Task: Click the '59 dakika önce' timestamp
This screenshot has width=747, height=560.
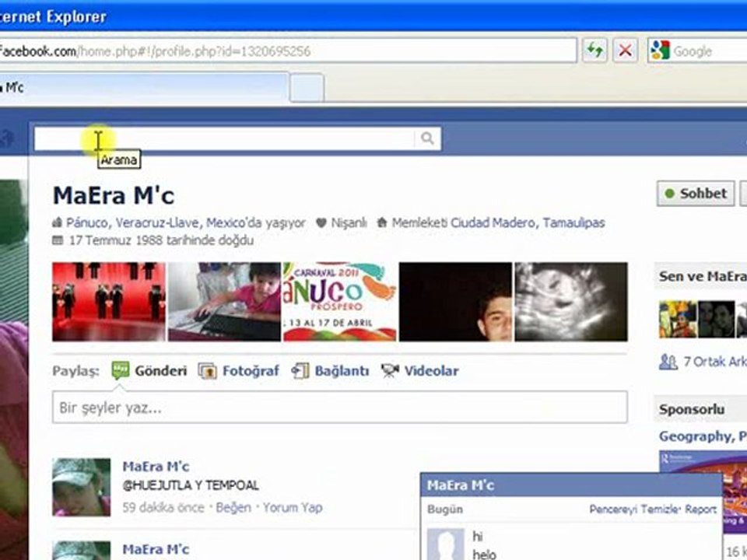Action: pyautogui.click(x=163, y=508)
